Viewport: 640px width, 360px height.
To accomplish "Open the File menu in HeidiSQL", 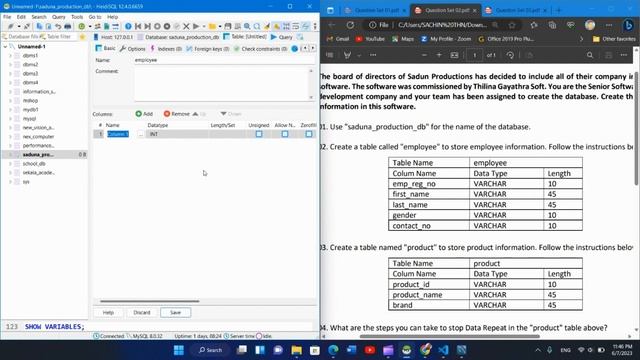I will [7, 17].
